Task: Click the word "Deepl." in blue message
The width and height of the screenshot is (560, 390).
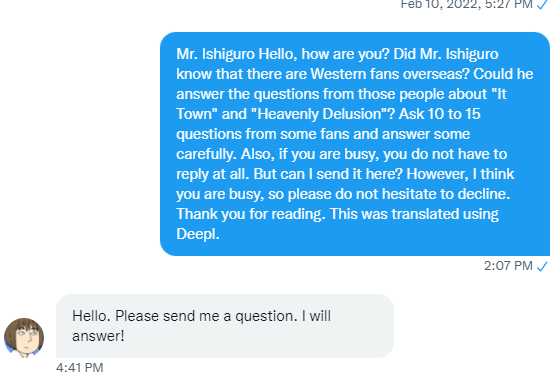Action: (198, 234)
